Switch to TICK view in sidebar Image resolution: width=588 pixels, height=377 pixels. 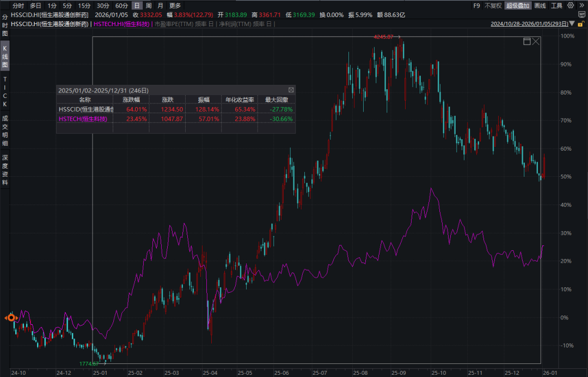coord(5,92)
